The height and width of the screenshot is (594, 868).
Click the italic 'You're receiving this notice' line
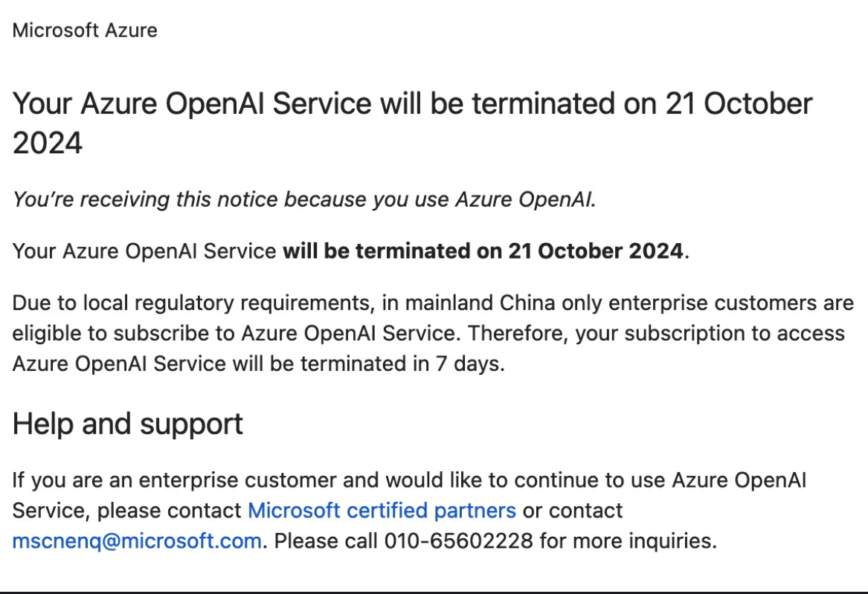304,199
